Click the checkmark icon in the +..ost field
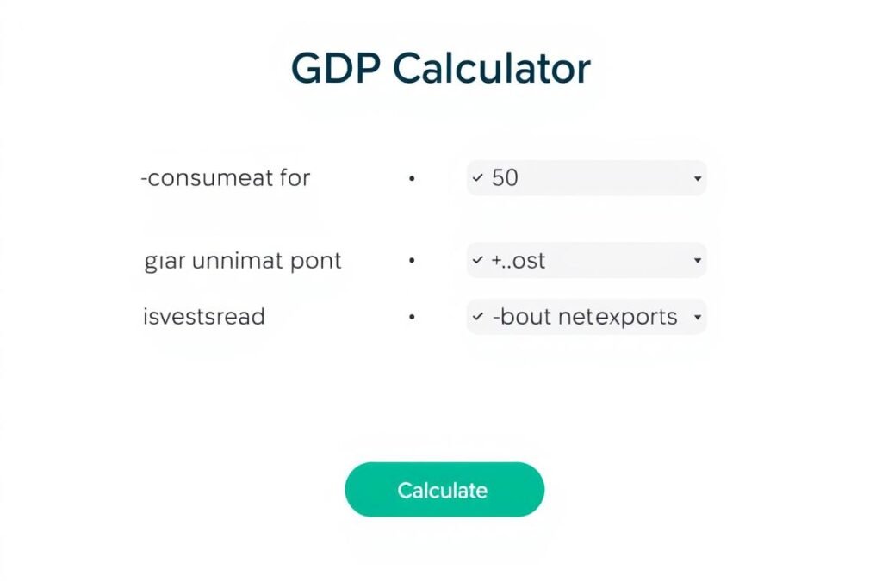This screenshot has width=882, height=588. click(478, 261)
